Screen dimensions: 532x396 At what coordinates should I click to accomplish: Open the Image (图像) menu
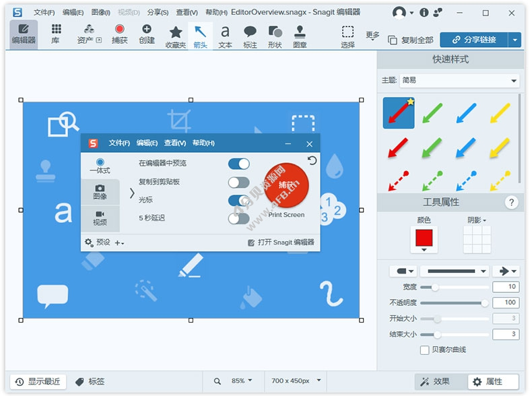100,12
